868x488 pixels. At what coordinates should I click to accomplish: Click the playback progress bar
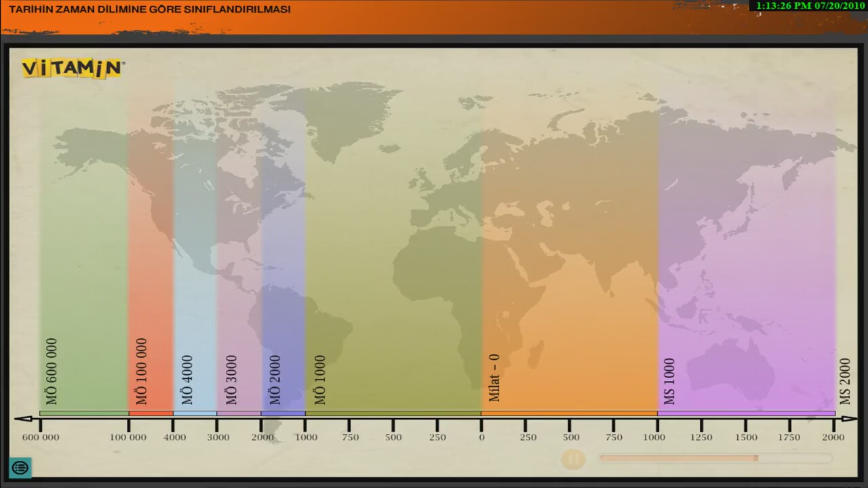pos(715,459)
